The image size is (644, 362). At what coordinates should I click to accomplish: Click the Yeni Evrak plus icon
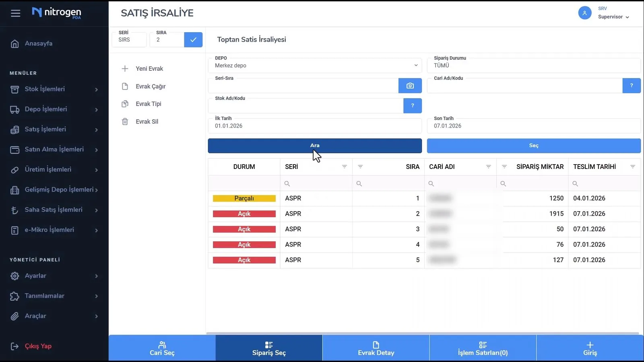[x=125, y=69]
